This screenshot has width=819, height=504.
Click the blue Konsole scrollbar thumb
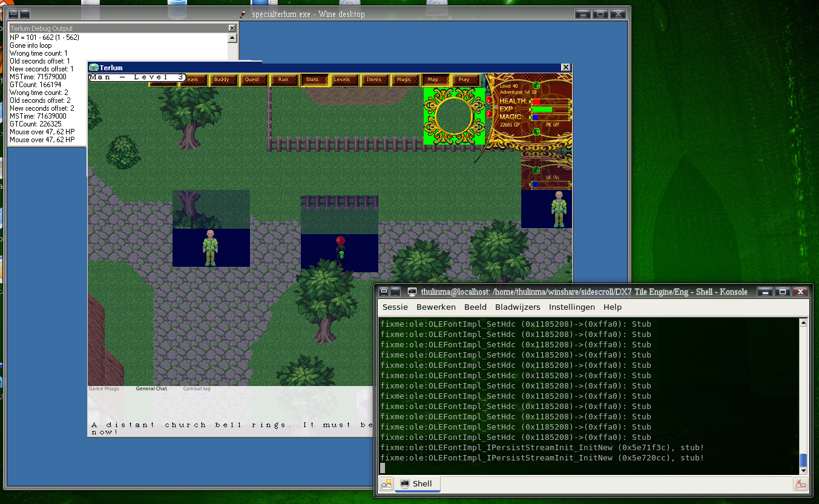[x=803, y=460]
